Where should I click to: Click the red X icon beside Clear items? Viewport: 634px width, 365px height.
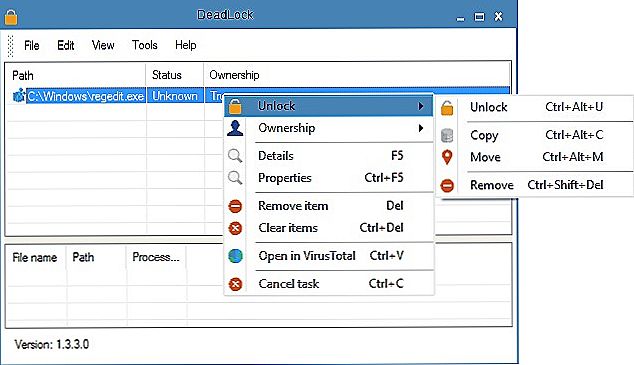(x=235, y=228)
